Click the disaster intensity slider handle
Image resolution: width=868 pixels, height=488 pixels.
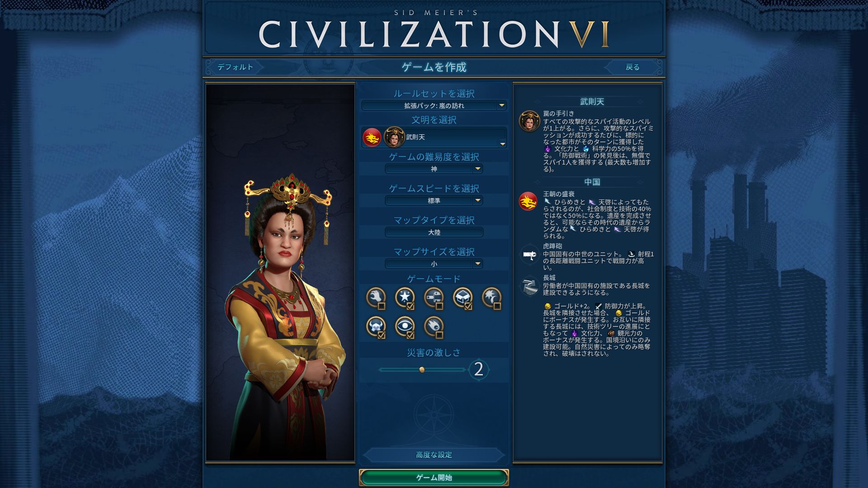coord(422,370)
